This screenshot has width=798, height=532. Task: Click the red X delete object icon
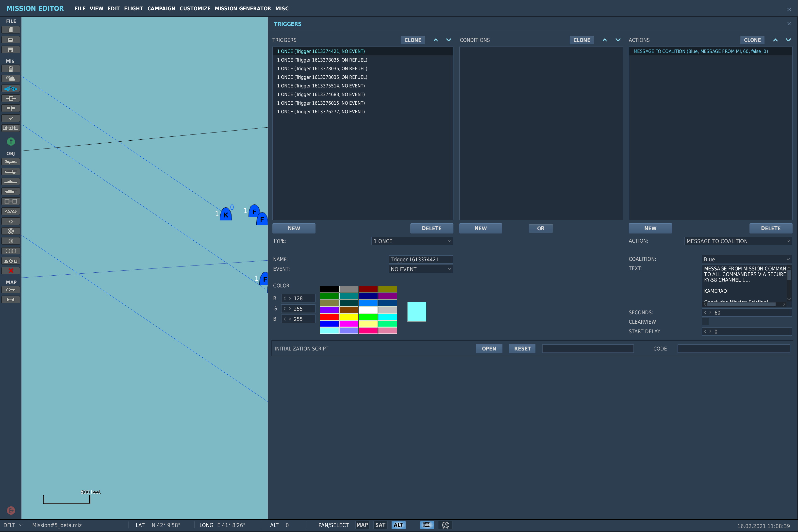pyautogui.click(x=11, y=271)
